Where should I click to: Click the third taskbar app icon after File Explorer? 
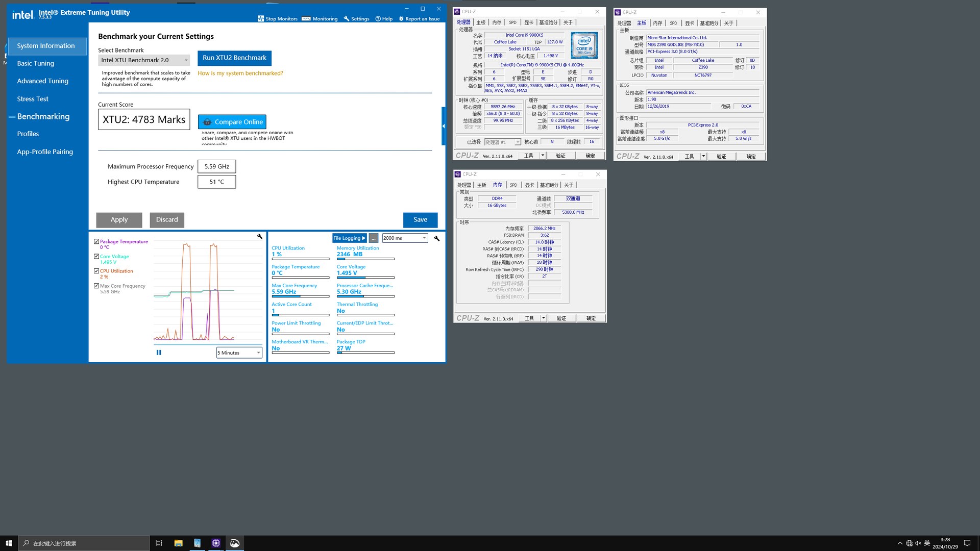tap(235, 543)
